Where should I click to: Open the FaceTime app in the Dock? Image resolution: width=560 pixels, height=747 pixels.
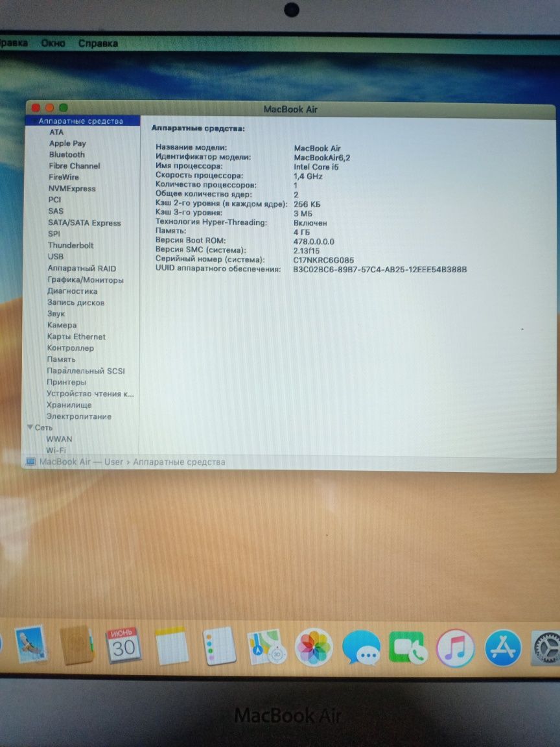tap(408, 647)
